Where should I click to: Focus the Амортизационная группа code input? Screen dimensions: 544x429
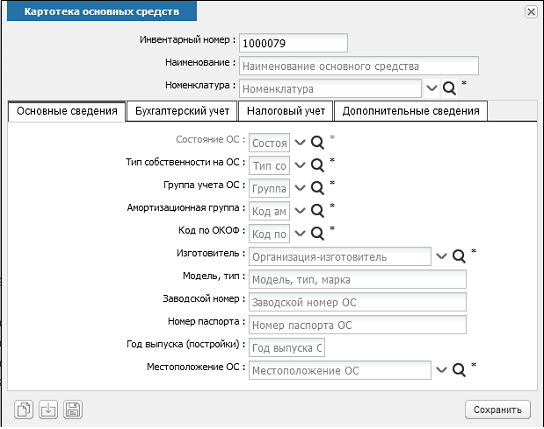[x=269, y=211]
